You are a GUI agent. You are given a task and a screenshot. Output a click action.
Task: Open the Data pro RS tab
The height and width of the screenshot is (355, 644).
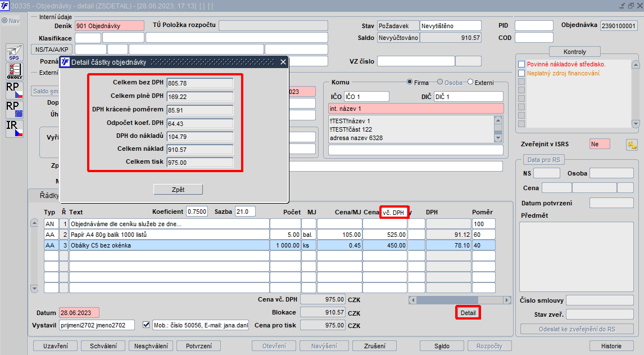[544, 160]
